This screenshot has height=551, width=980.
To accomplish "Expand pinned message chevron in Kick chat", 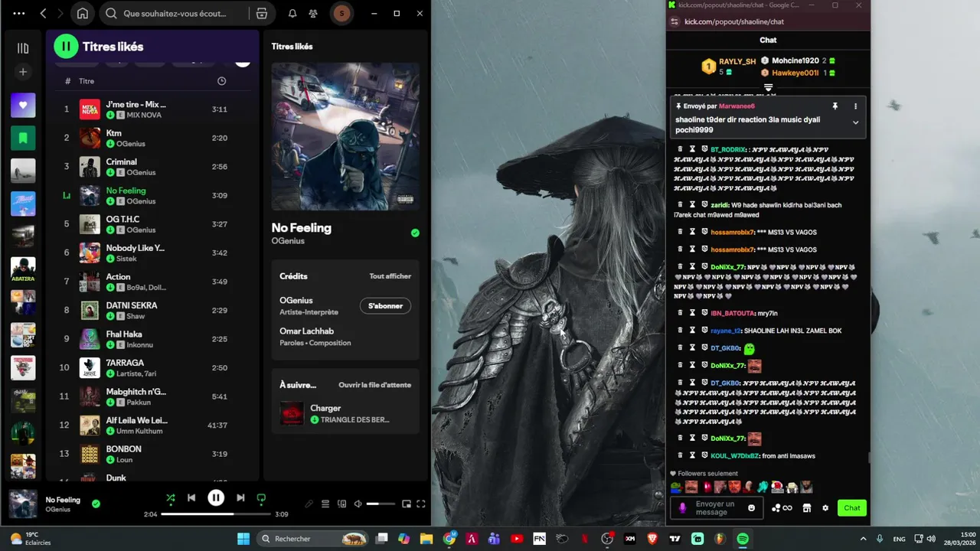I will tap(855, 122).
